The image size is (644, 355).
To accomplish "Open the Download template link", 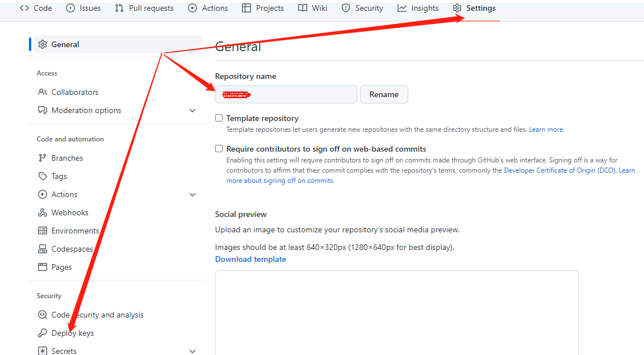I will (250, 259).
